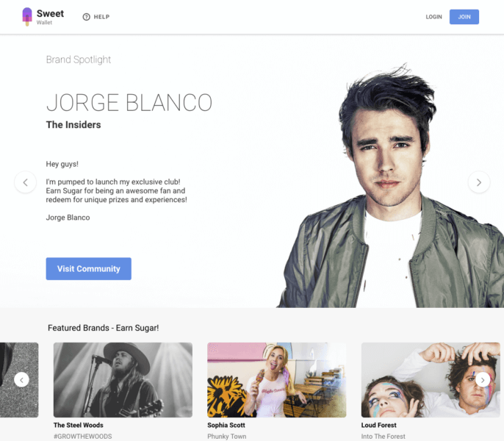
Task: Click the Sophia Scott brand name
Action: tap(226, 425)
